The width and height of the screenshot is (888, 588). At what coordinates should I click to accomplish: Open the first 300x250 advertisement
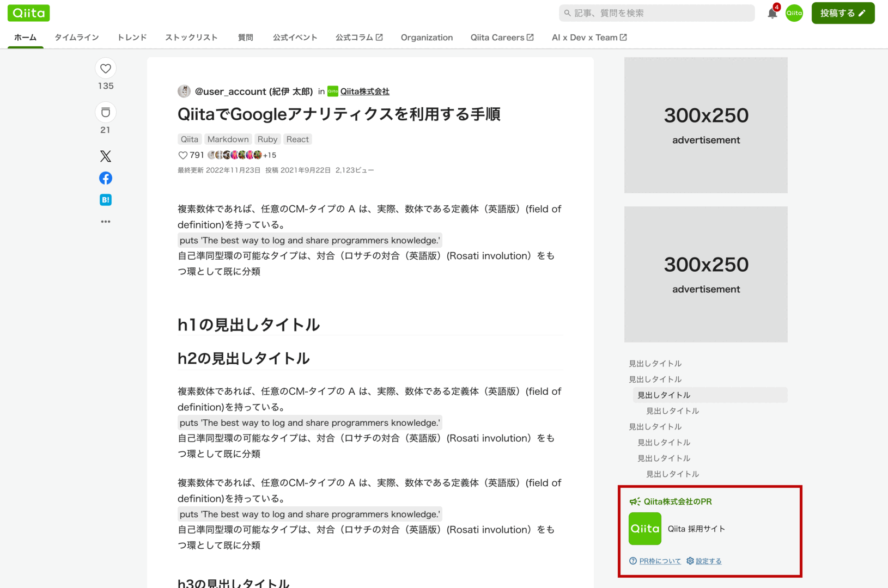tap(706, 125)
